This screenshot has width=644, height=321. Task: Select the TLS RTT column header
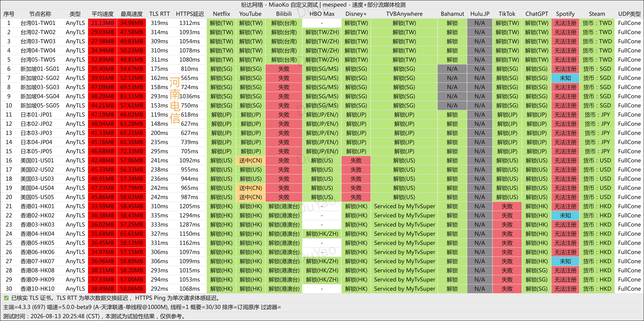pyautogui.click(x=159, y=14)
